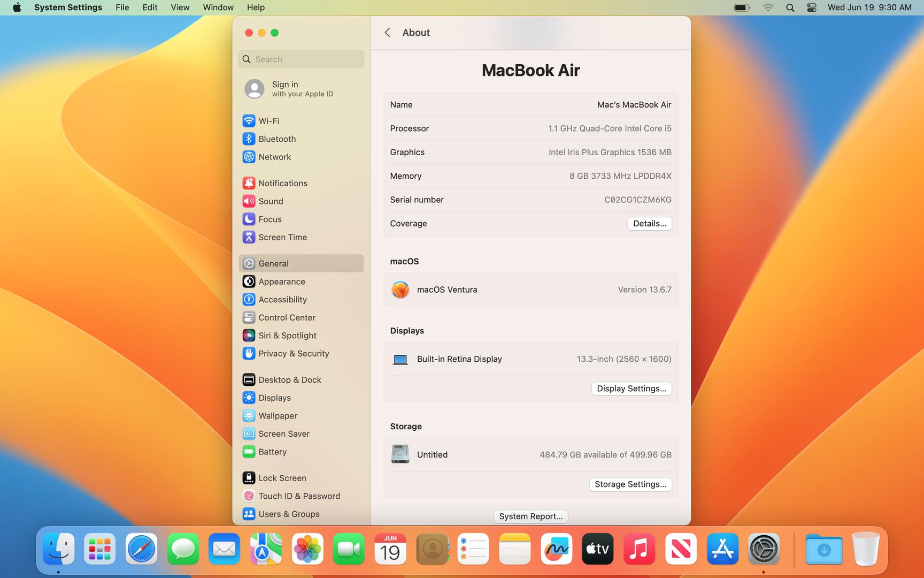Click the Search field in sidebar
The height and width of the screenshot is (578, 924).
click(301, 59)
